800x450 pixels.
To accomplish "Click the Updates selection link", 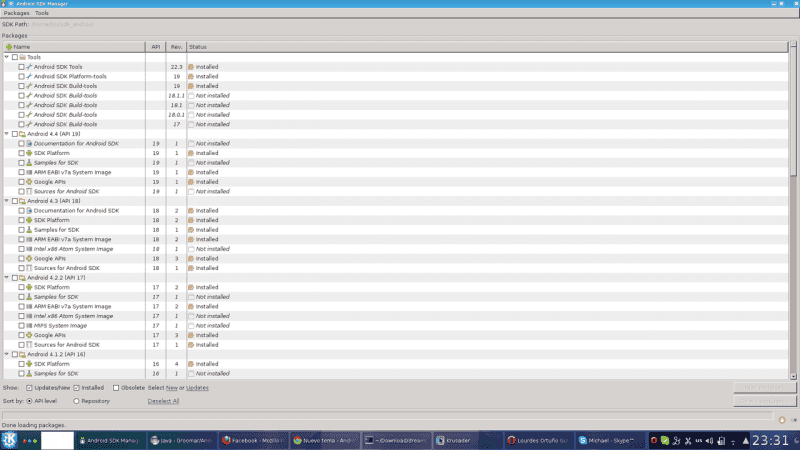I will 197,388.
